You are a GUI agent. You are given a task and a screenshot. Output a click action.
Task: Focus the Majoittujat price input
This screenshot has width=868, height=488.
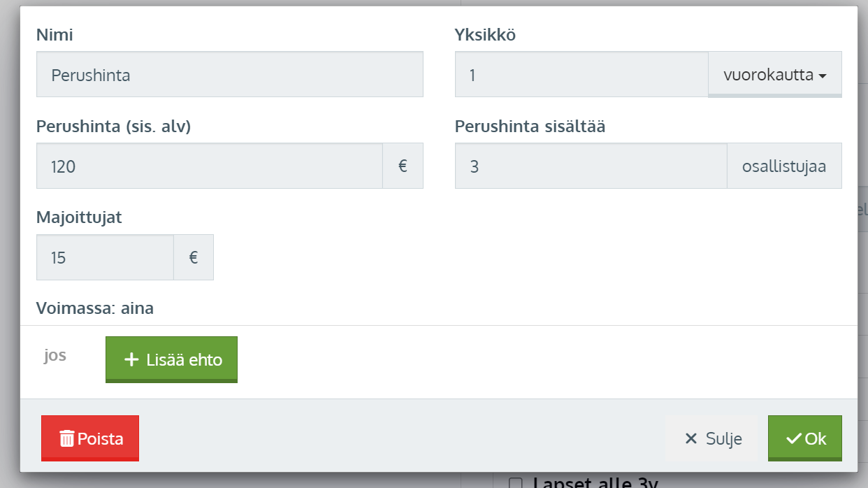click(105, 258)
